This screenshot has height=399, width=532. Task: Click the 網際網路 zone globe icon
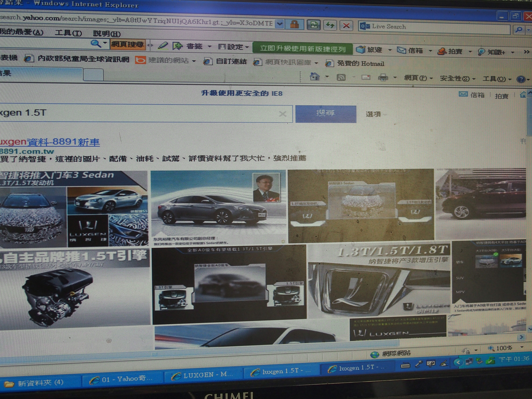(x=374, y=355)
